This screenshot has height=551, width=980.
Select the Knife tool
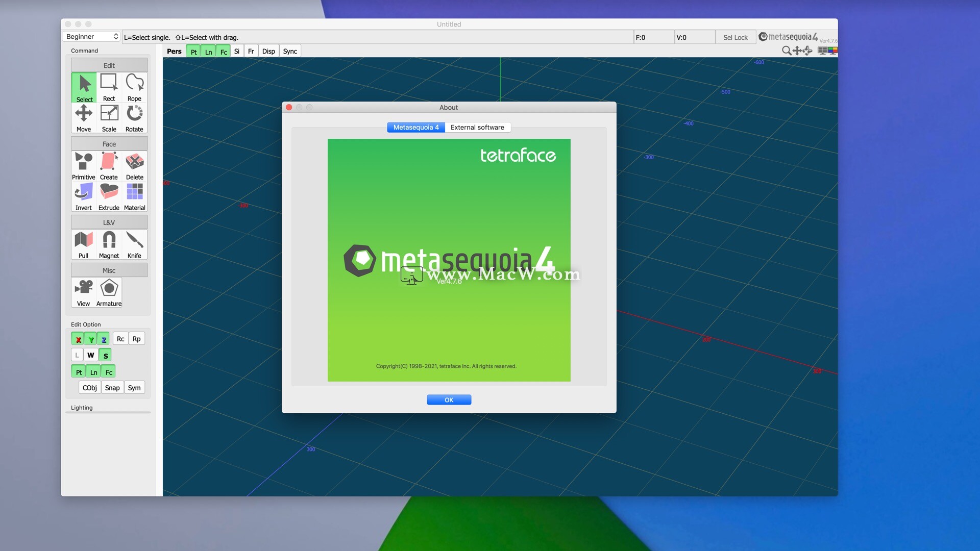(134, 245)
